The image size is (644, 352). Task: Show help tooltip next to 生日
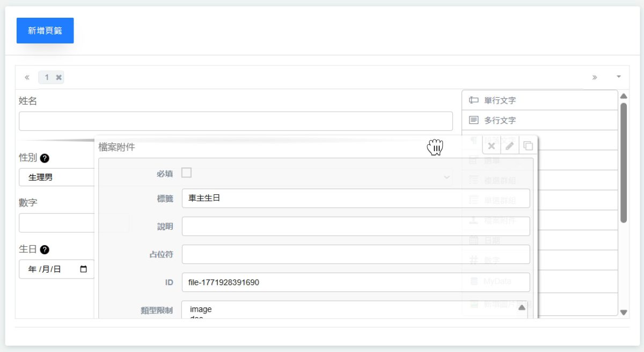click(x=45, y=250)
